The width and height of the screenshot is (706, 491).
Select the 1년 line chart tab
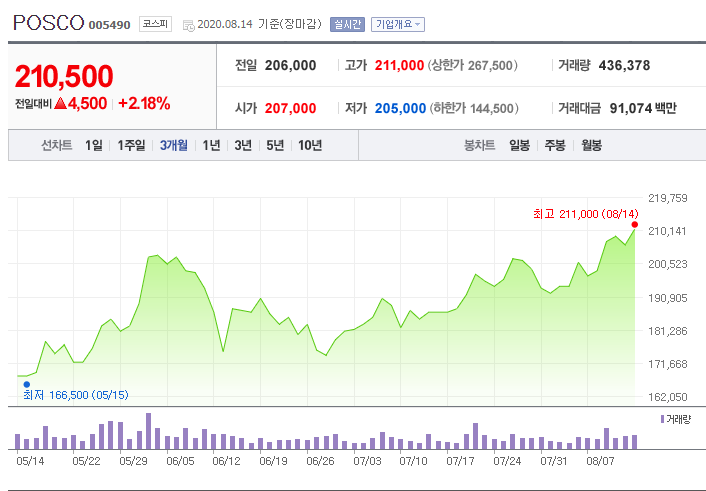coord(211,145)
